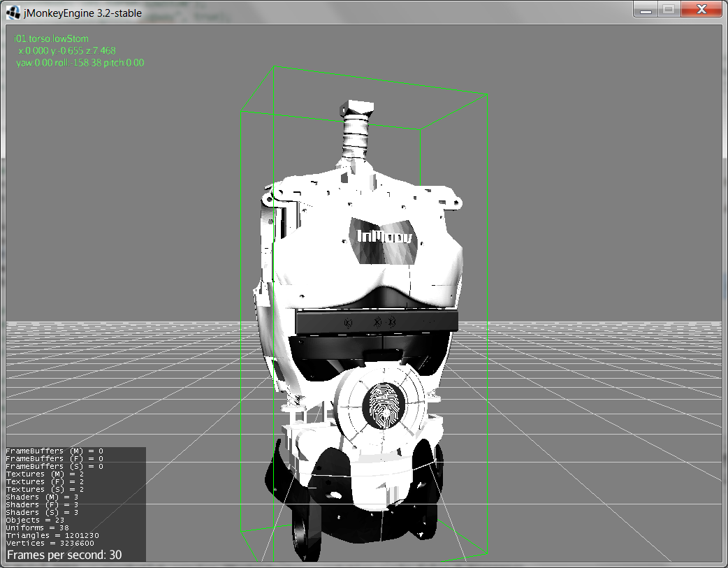
Task: Minimize the jMonkeyEngine window
Action: pyautogui.click(x=646, y=9)
